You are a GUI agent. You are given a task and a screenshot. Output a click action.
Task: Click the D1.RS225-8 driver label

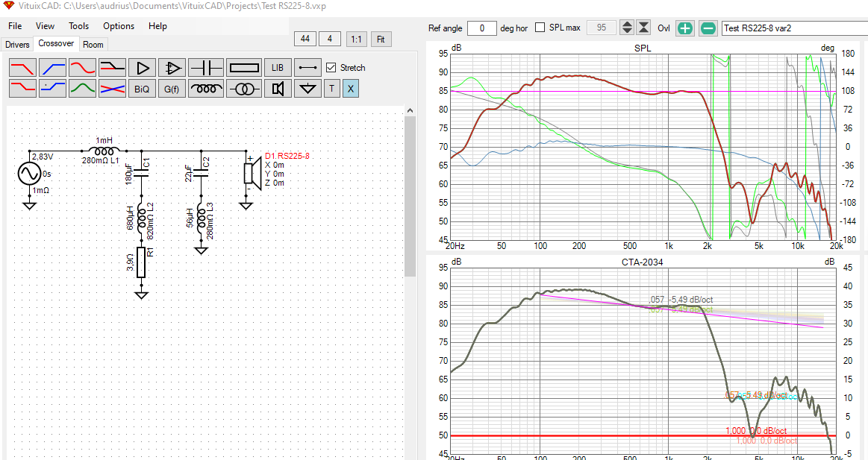pos(287,156)
